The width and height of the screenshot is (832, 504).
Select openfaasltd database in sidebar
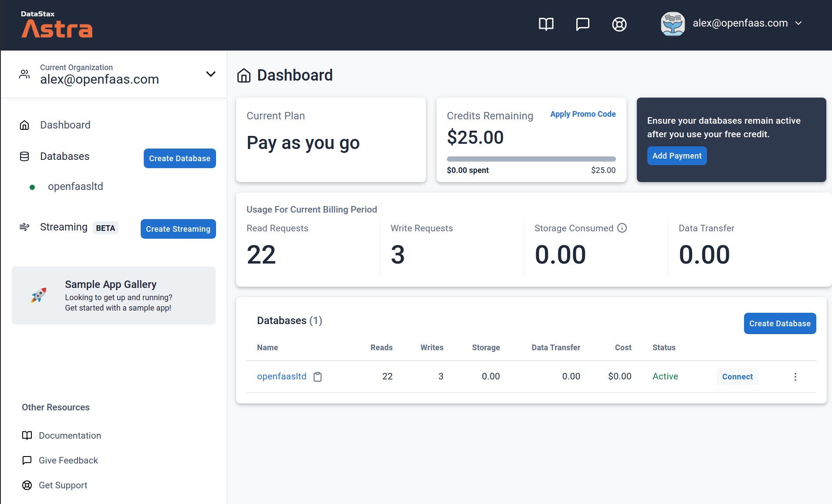coord(75,186)
